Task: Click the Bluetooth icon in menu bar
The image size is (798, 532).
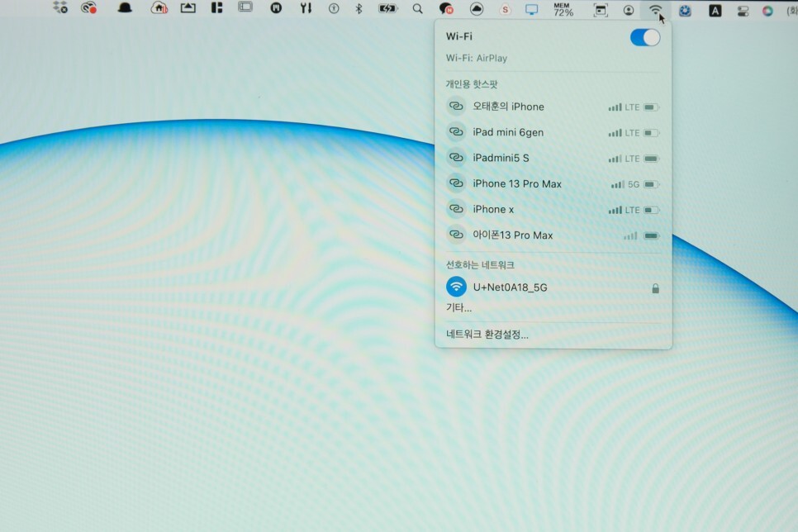Action: click(359, 8)
